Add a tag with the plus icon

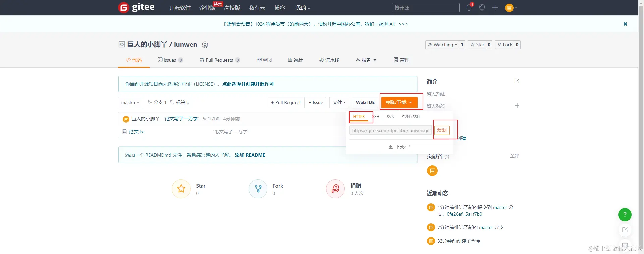pyautogui.click(x=517, y=105)
